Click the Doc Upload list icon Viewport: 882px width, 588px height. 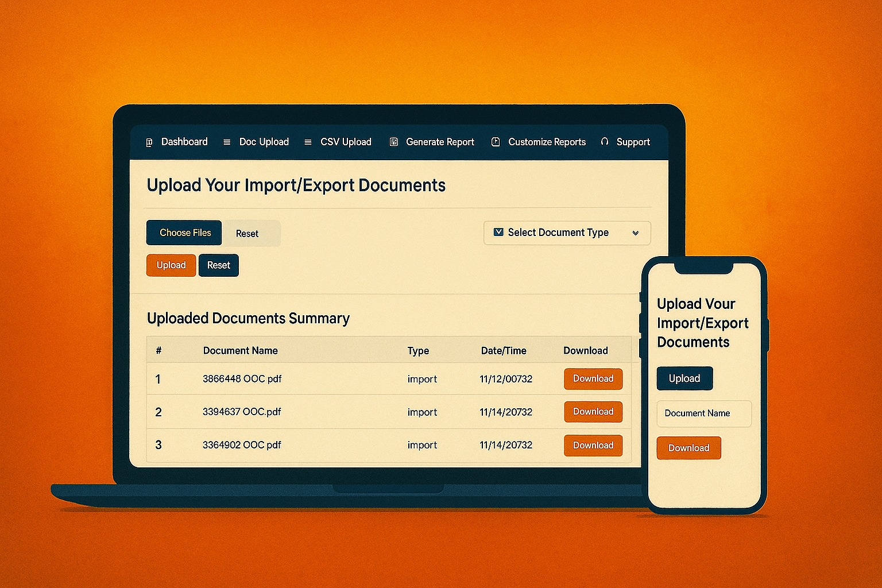(227, 142)
